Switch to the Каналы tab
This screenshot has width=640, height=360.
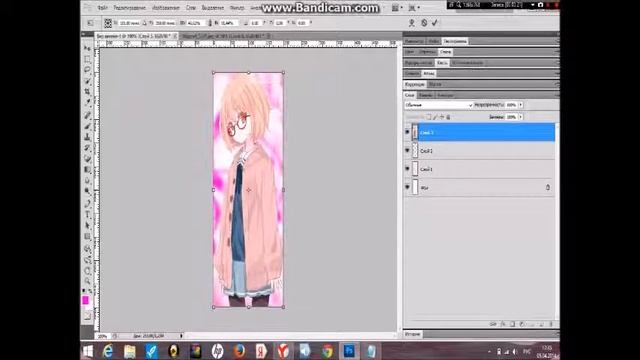point(425,95)
